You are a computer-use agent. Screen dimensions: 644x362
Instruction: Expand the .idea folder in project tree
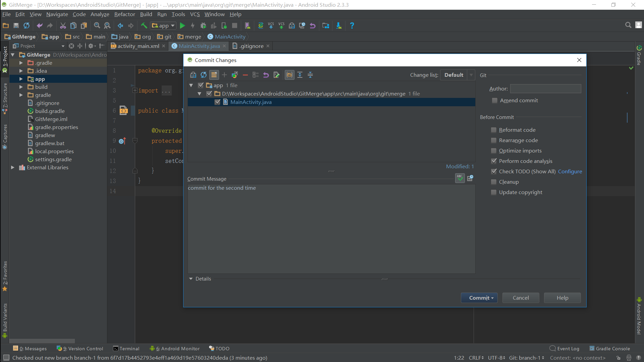pos(21,71)
